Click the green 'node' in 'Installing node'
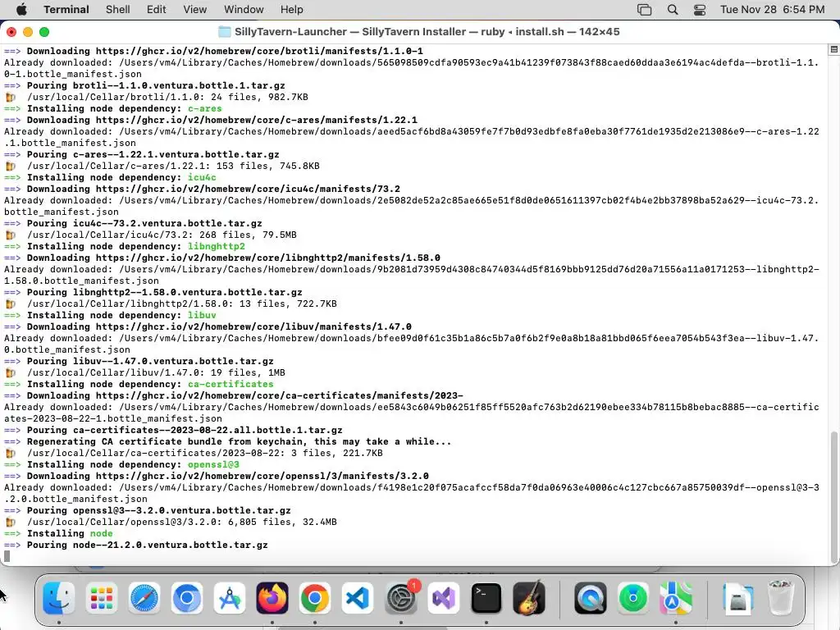This screenshot has width=840, height=630. tap(101, 533)
